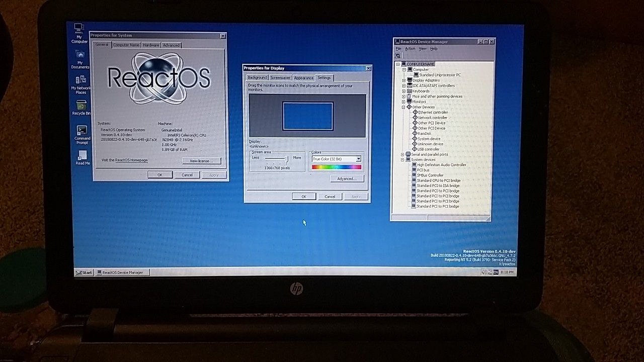Image resolution: width=644 pixels, height=362 pixels.
Task: Click the Serial and parallel ports icon
Action: pyautogui.click(x=408, y=154)
